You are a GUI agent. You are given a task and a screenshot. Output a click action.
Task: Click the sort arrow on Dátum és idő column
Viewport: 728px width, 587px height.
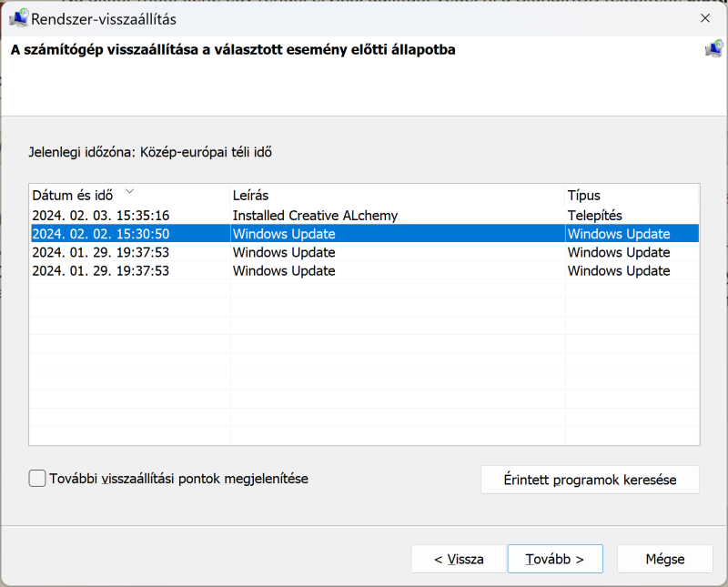point(129,191)
